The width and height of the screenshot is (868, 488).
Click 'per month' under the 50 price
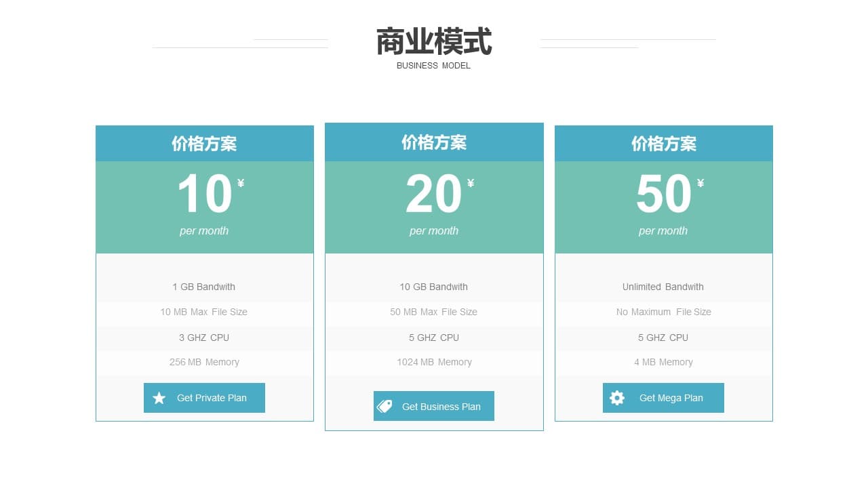pyautogui.click(x=663, y=231)
